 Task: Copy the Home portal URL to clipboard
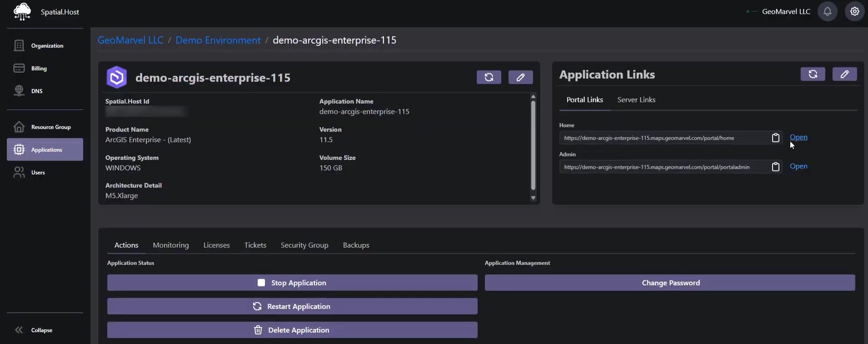(775, 138)
